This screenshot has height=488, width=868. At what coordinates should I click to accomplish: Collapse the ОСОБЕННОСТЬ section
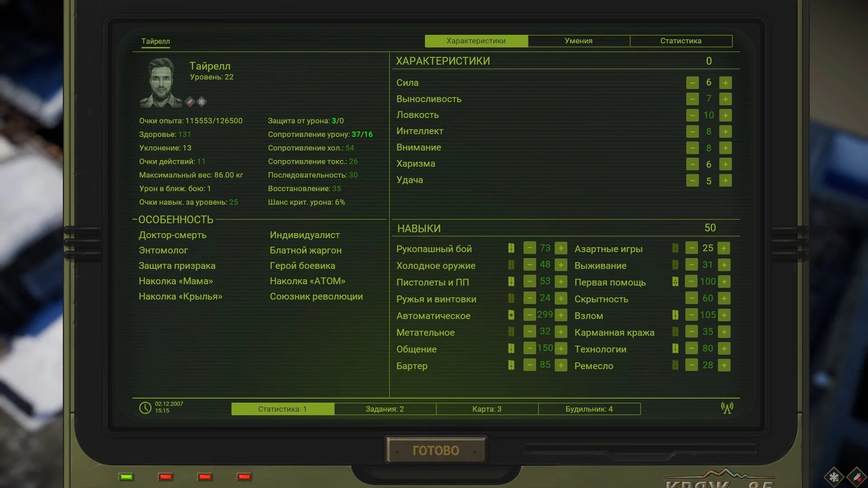(135, 220)
